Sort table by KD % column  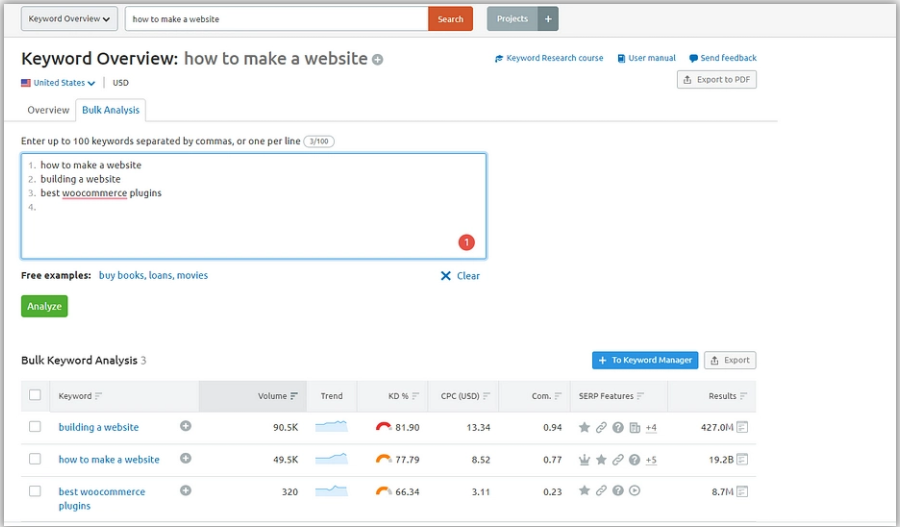pos(404,396)
